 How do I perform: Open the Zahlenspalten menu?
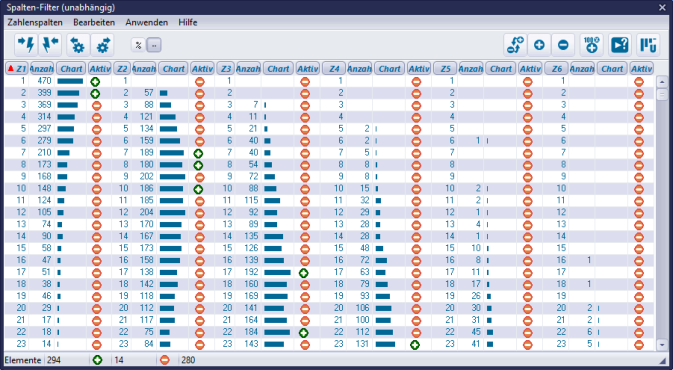[x=35, y=22]
